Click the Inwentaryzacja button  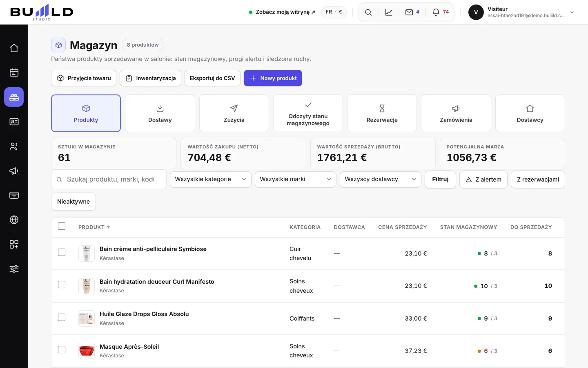pos(151,78)
